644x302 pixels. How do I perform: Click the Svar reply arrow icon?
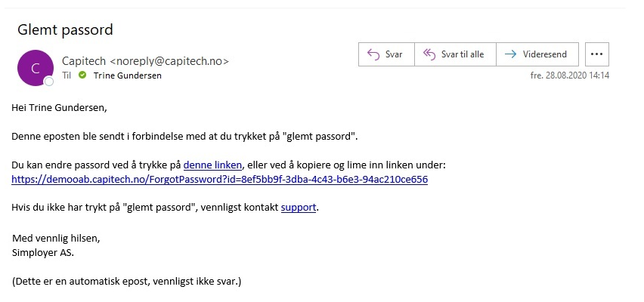click(373, 54)
